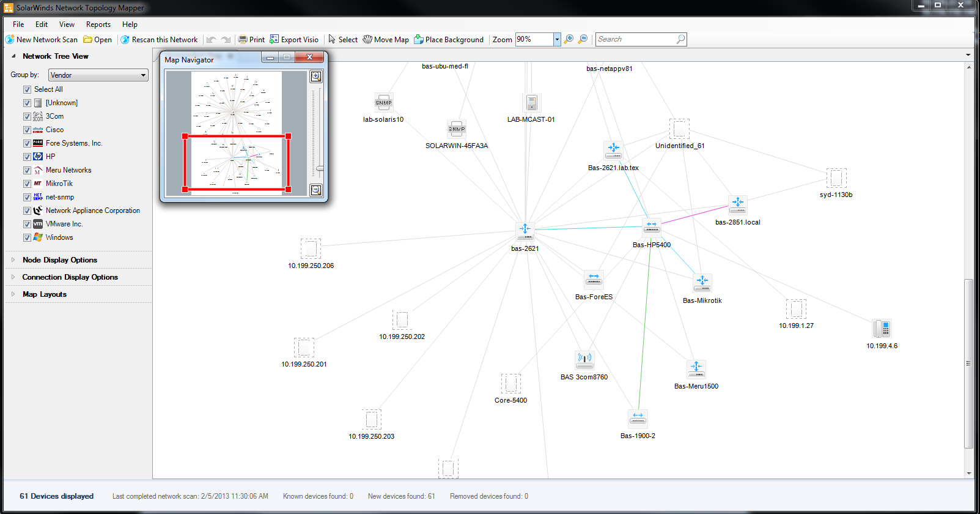Click Place Background button
Image resolution: width=980 pixels, height=514 pixels.
point(449,40)
